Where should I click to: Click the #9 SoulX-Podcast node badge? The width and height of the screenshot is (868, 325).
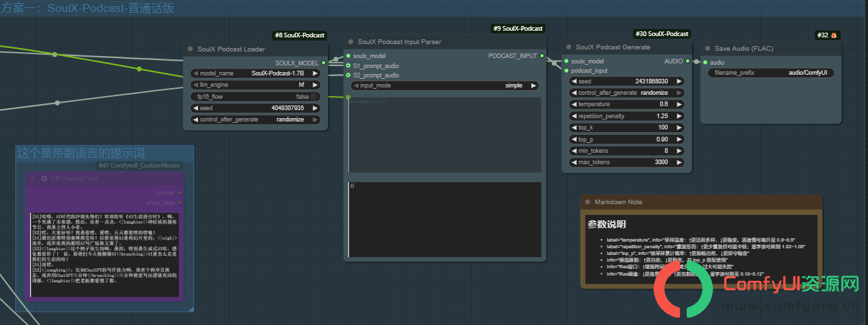[518, 28]
